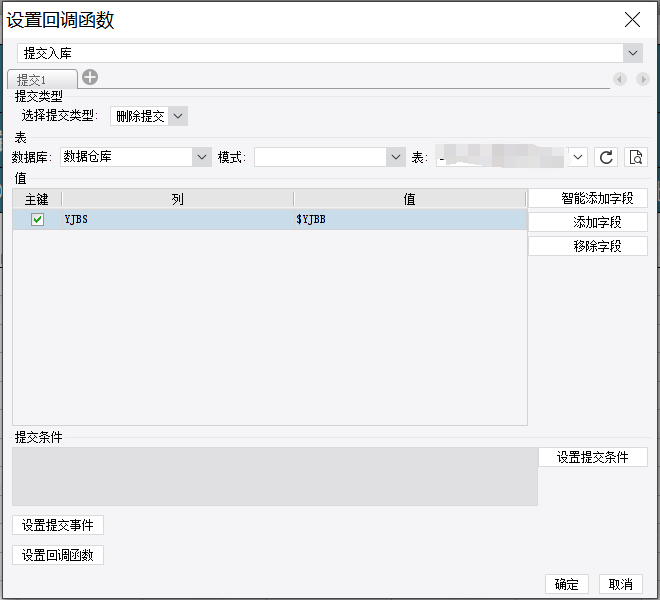Image resolution: width=660 pixels, height=600 pixels.
Task: Click the 设置回调函数 button
Action: coord(58,555)
